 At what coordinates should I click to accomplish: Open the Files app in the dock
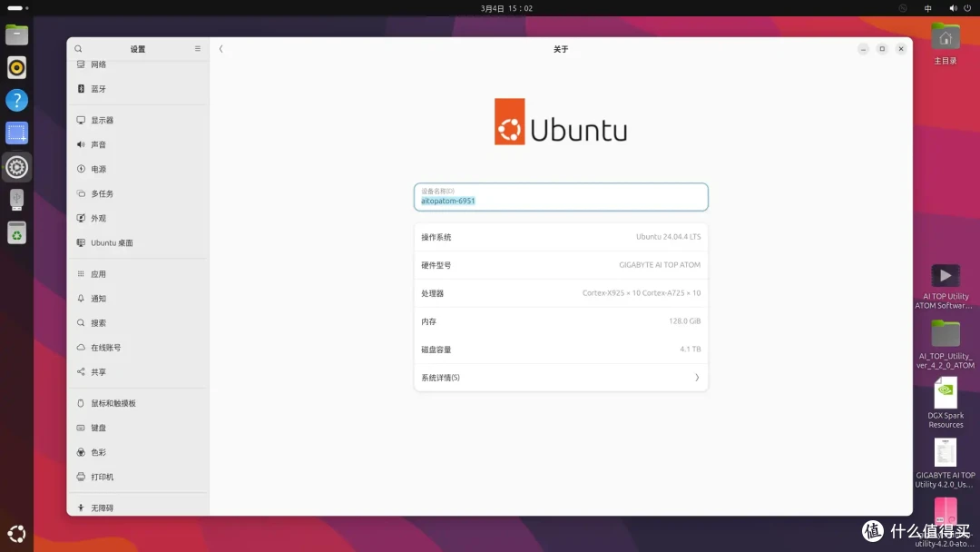tap(17, 34)
